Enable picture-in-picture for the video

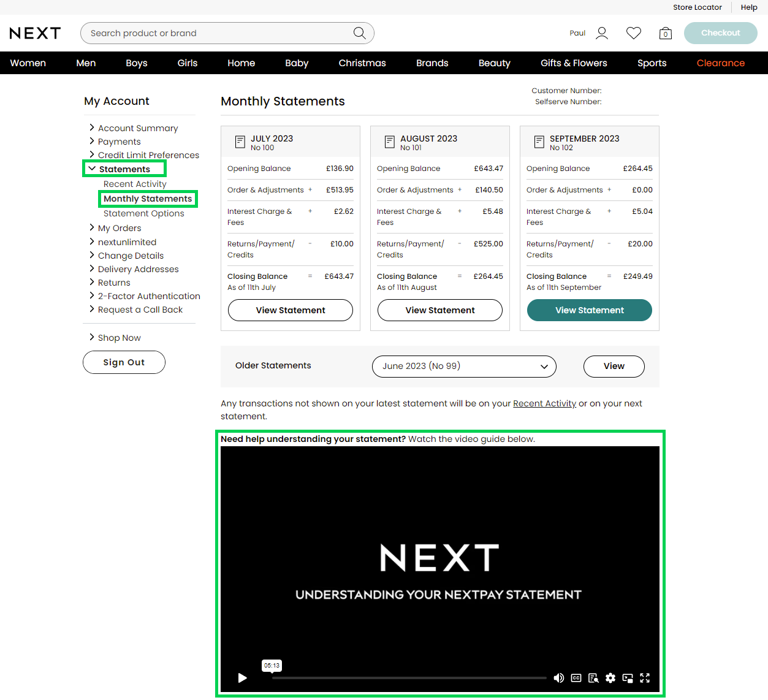pyautogui.click(x=628, y=678)
